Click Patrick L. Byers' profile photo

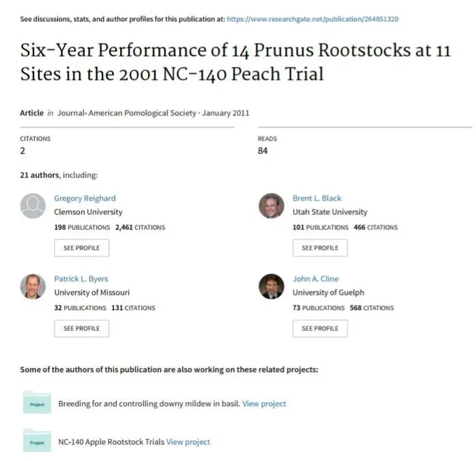[x=33, y=286]
